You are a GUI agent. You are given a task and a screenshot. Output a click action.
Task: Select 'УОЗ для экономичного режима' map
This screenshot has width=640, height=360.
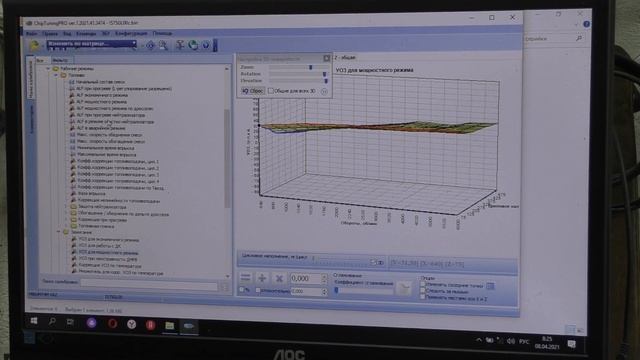click(x=109, y=240)
